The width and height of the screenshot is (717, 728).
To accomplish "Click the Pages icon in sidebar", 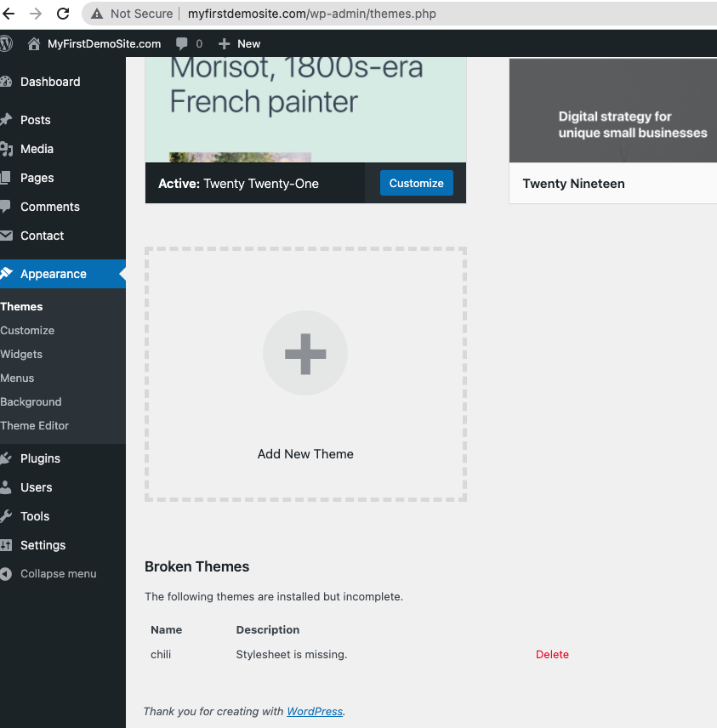I will pyautogui.click(x=6, y=178).
